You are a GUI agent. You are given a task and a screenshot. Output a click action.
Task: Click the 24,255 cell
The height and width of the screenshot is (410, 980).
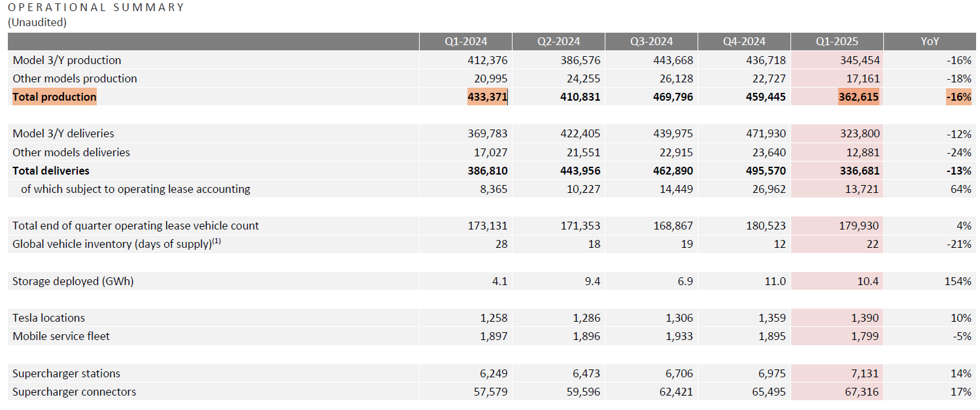point(583,78)
